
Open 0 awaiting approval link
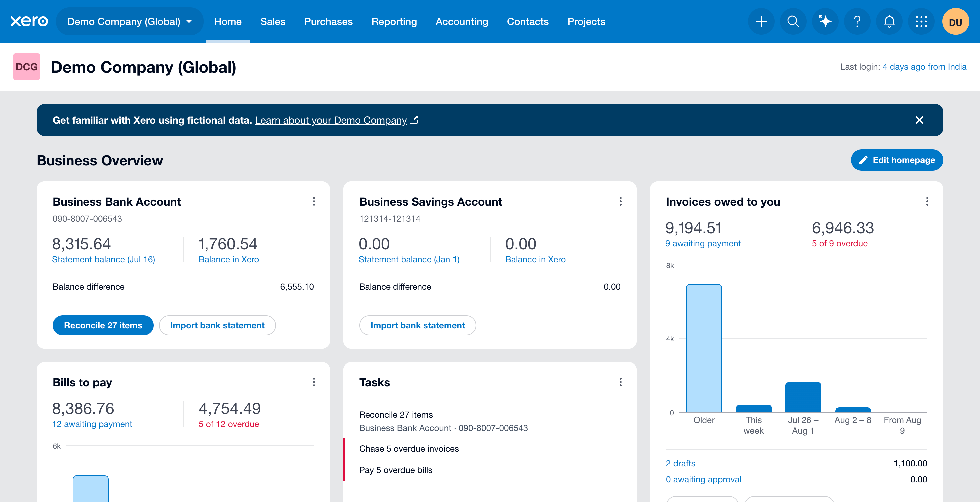click(703, 480)
